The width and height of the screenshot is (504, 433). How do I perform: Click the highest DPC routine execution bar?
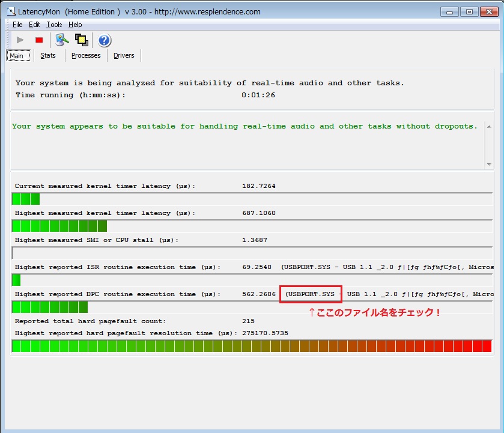click(x=252, y=307)
